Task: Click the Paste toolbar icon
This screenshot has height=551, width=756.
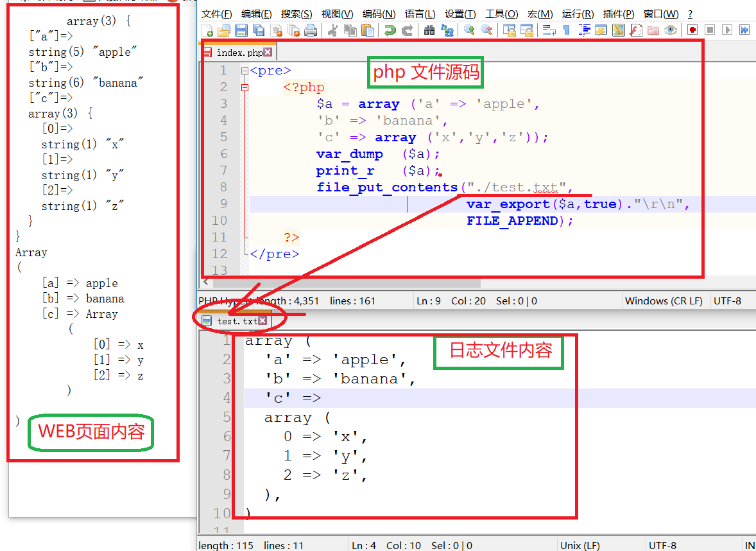Action: (368, 30)
